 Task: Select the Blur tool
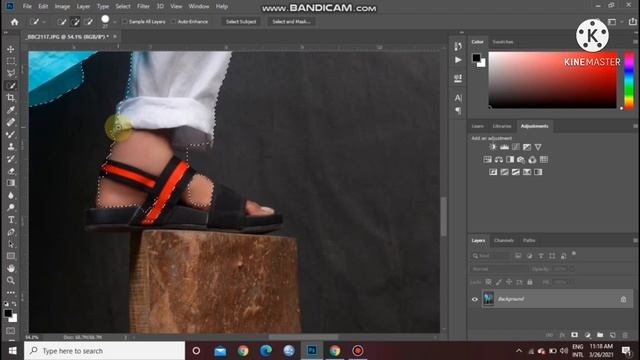point(11,195)
